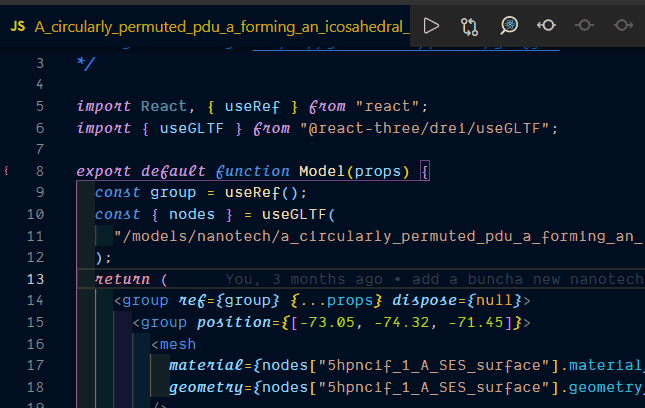Click the highlighted opening brace on line 8
The height and width of the screenshot is (408, 645).
[x=425, y=171]
